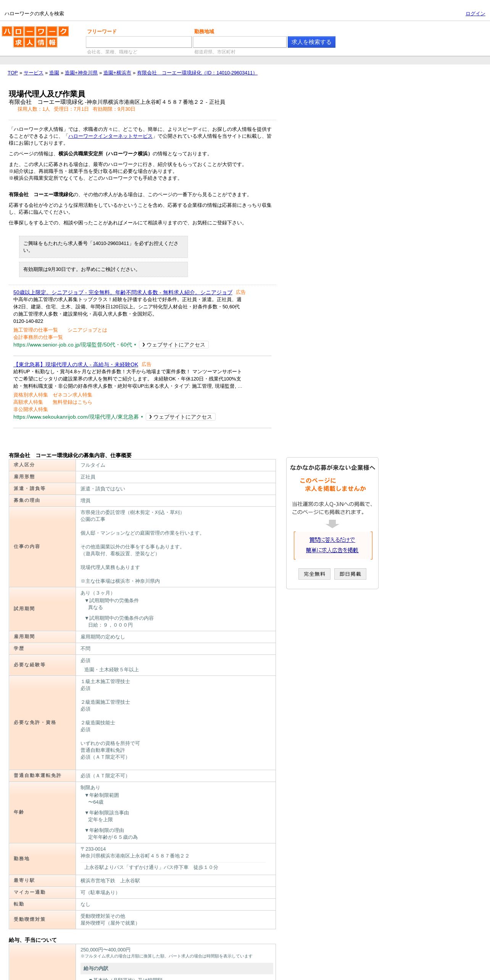Focus the フリーワード search field
Screen dimensions: 490x980
click(139, 42)
